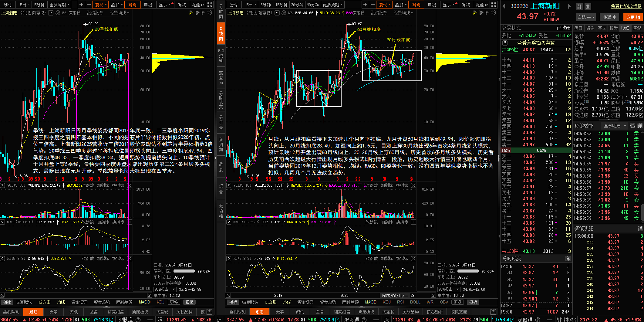Viewport: 644px width, 322px height.
Task: Select 龙虎榜 in vertical sidebar
Action: tap(221, 211)
